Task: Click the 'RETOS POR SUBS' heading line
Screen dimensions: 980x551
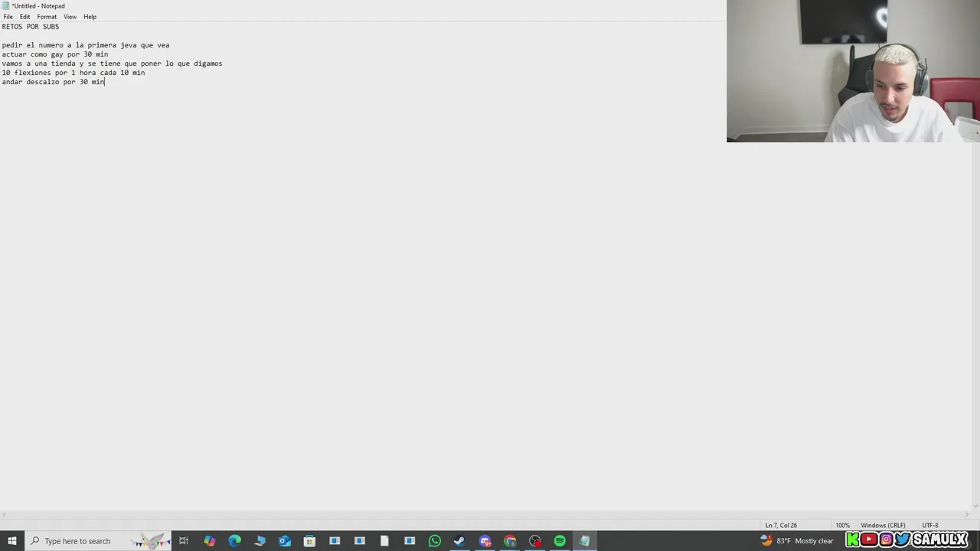Action: [30, 27]
